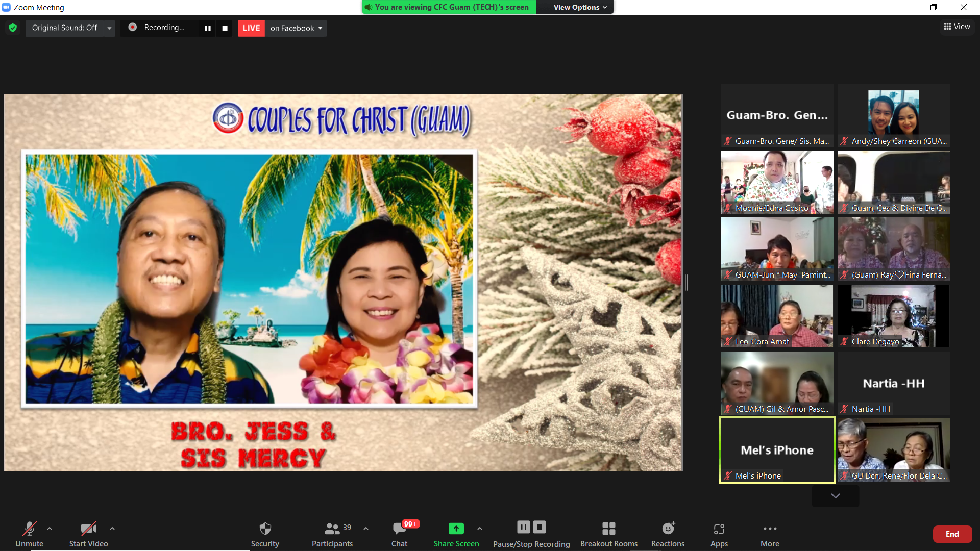
Task: Select the GUAM-Jun * May Pamint... tile
Action: (x=777, y=249)
